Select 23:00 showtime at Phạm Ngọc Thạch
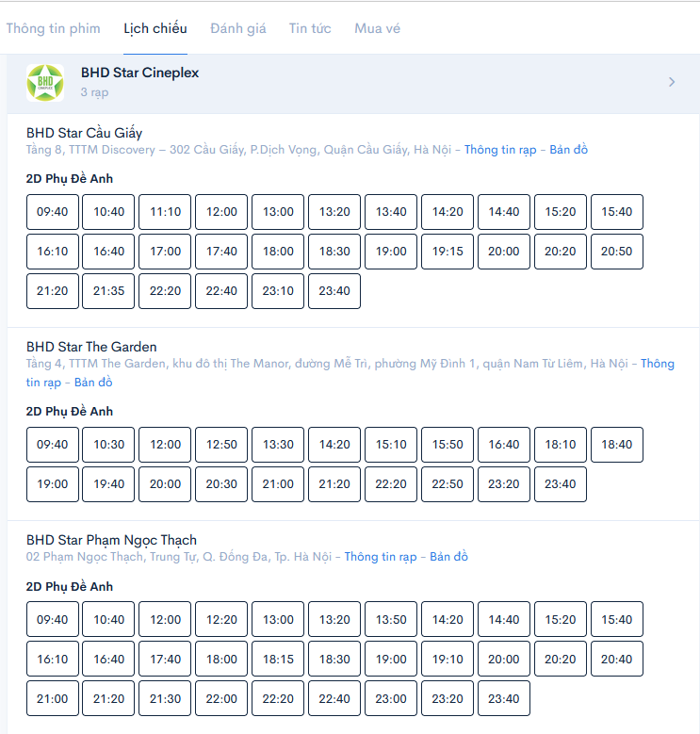 391,698
